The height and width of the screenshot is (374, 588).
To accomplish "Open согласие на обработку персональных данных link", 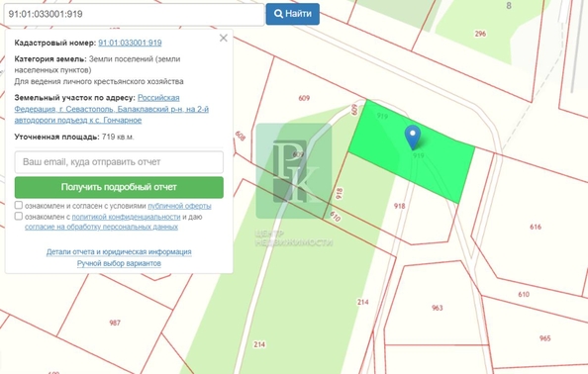I will coord(101,227).
